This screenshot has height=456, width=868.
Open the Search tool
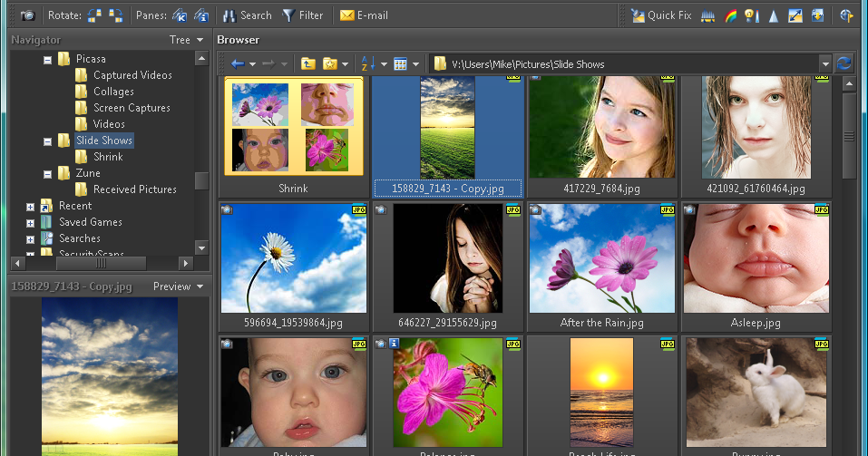click(x=247, y=15)
